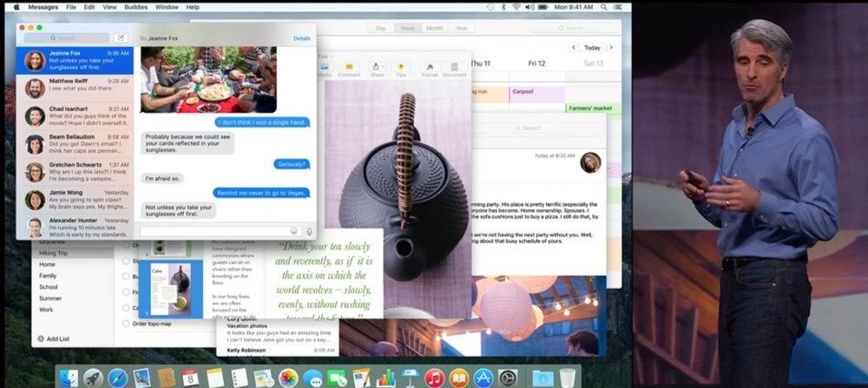Click compose new message button in Messages
868x388 pixels.
pyautogui.click(x=120, y=38)
